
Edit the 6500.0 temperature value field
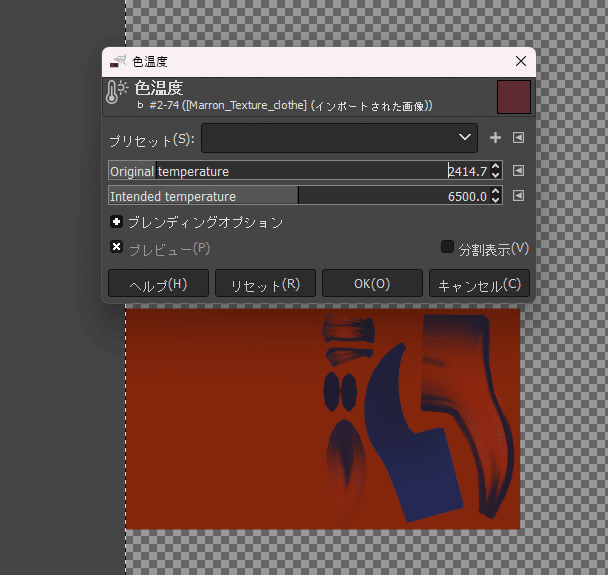[468, 196]
